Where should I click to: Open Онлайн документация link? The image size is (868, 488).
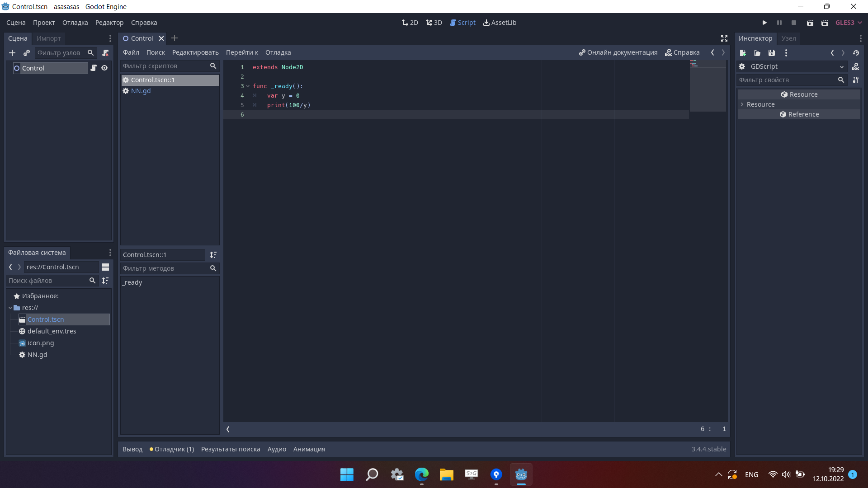click(618, 52)
